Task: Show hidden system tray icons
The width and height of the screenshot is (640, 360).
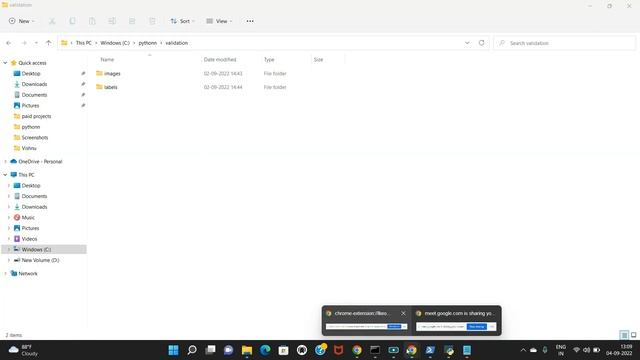Action: [x=523, y=350]
